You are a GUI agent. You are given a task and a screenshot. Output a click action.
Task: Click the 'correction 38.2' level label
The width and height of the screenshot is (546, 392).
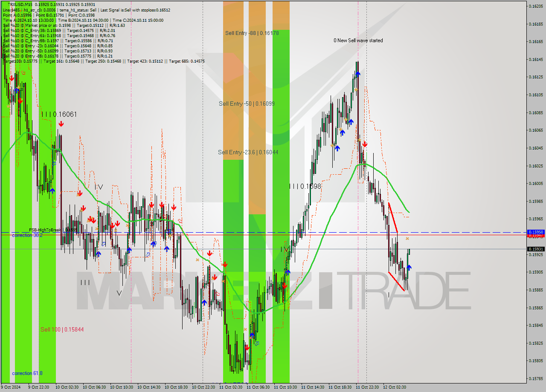pyautogui.click(x=27, y=235)
